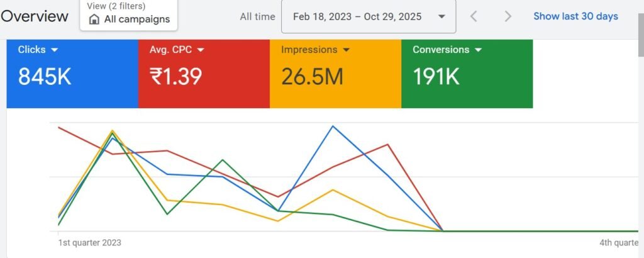644x258 pixels.
Task: Click the blue Clicks line's highest peak
Action: pos(333,126)
